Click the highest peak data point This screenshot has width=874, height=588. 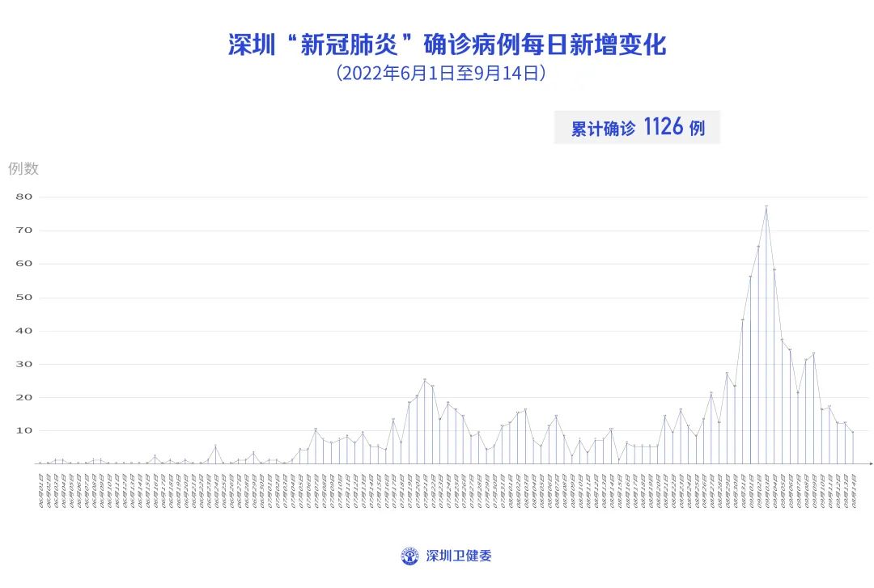766,207
